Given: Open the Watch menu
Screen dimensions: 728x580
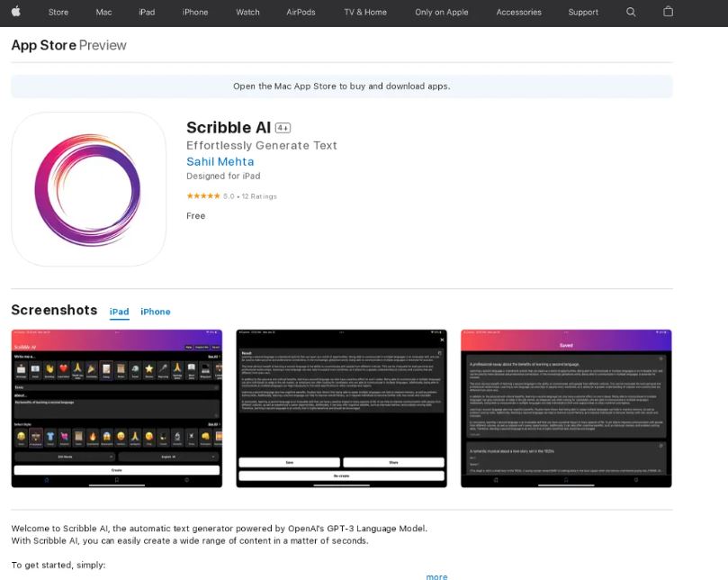Looking at the screenshot, I should click(x=248, y=13).
